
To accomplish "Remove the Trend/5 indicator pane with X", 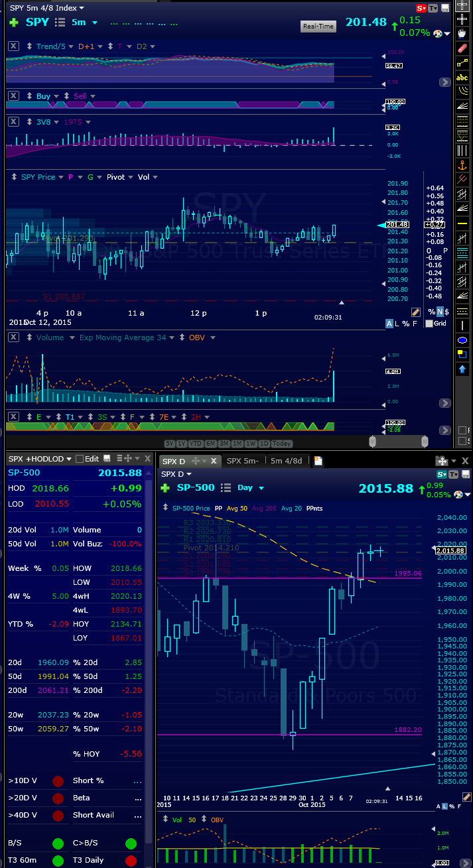I will click(13, 46).
